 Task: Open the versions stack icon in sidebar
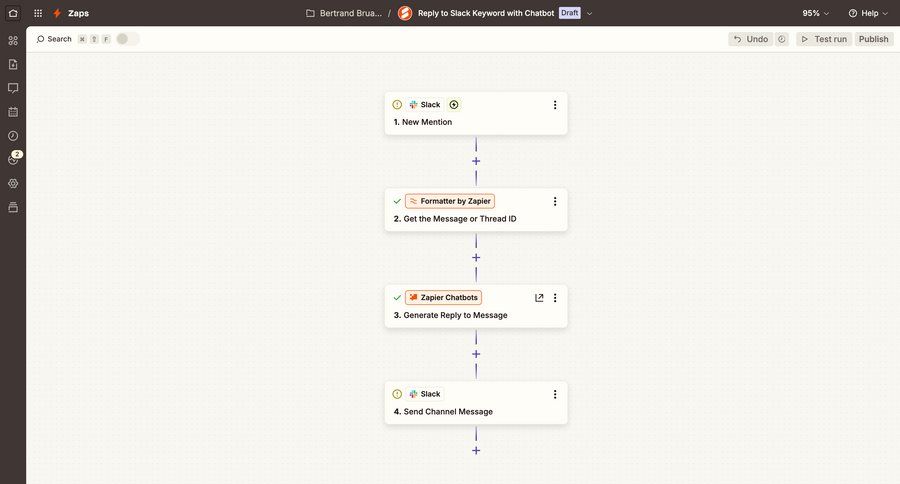[13, 207]
